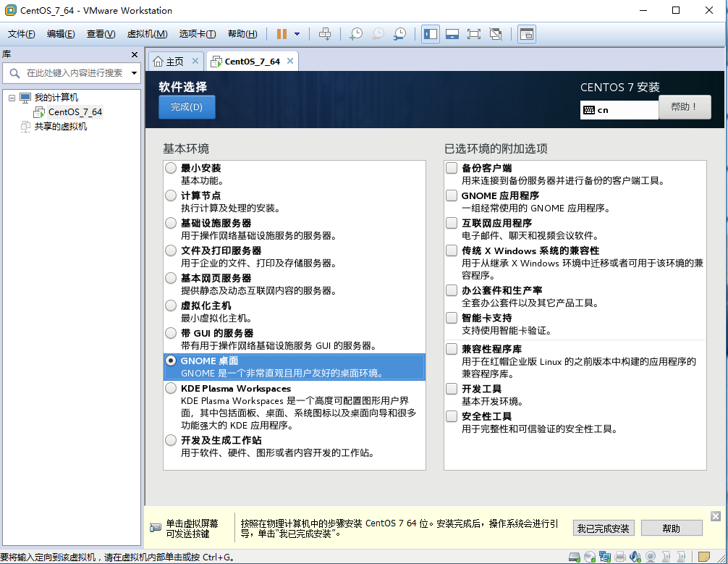
Task: Open the 帮助(H) menu
Action: (x=242, y=34)
